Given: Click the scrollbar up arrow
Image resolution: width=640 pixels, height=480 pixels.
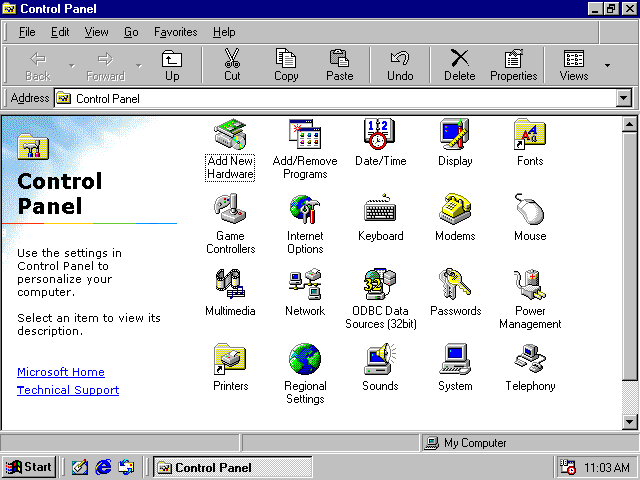Looking at the screenshot, I should tap(629, 124).
